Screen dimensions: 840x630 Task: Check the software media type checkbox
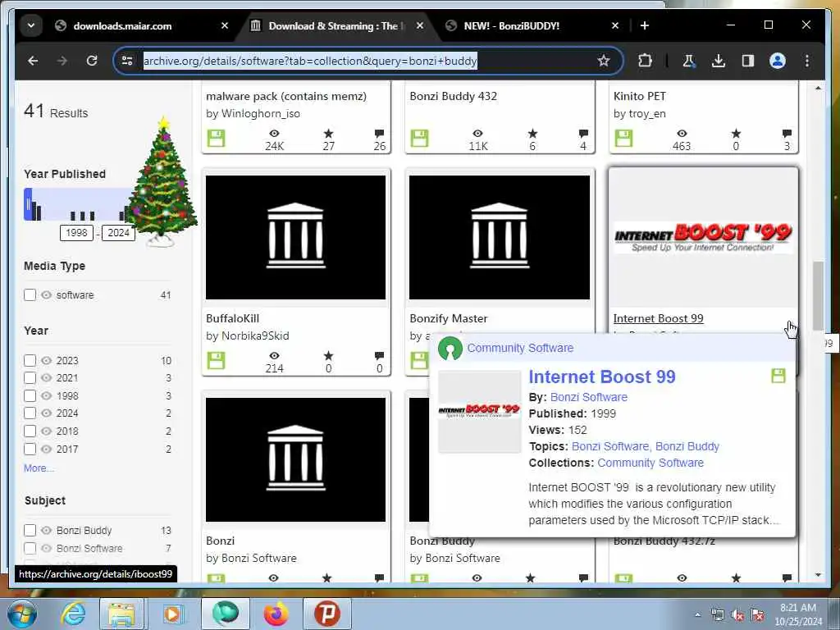tap(30, 294)
